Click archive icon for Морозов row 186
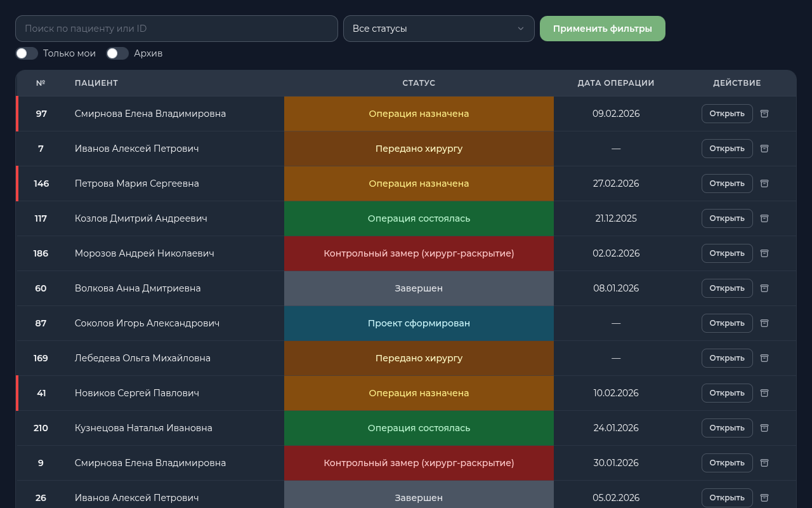The image size is (812, 508). pyautogui.click(x=764, y=253)
